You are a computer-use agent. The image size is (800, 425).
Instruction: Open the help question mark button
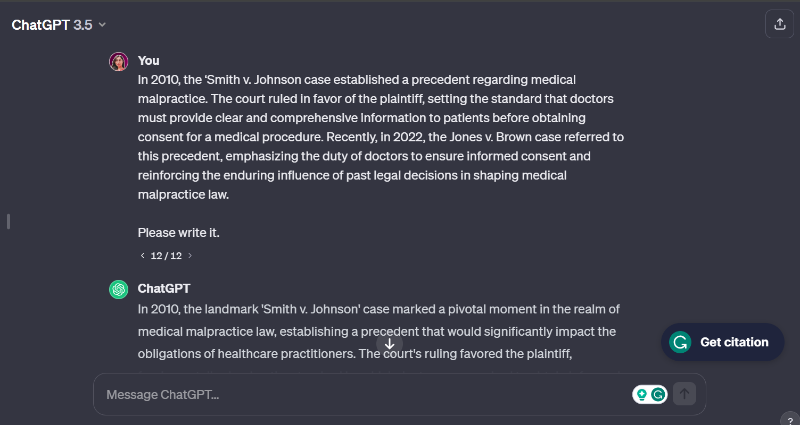point(790,419)
